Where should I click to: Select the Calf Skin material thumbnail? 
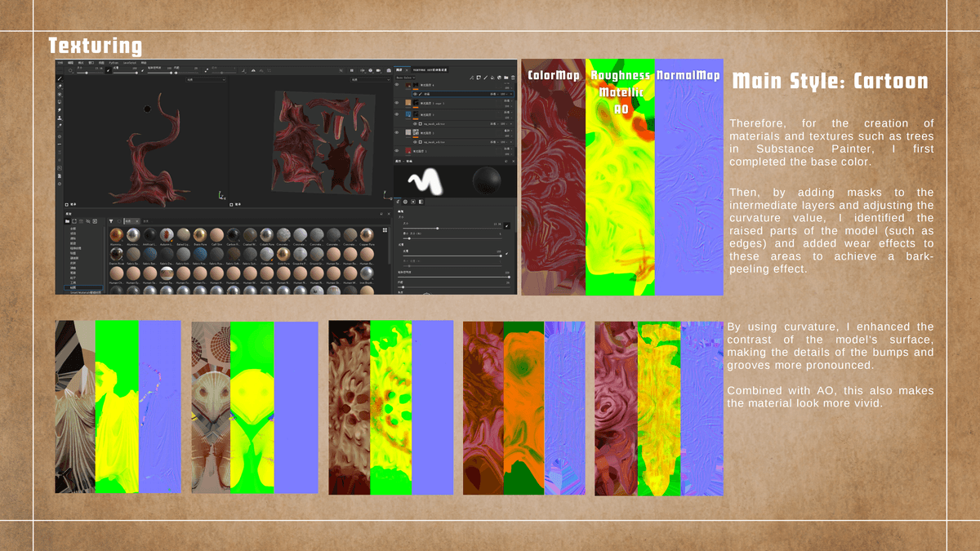click(217, 235)
